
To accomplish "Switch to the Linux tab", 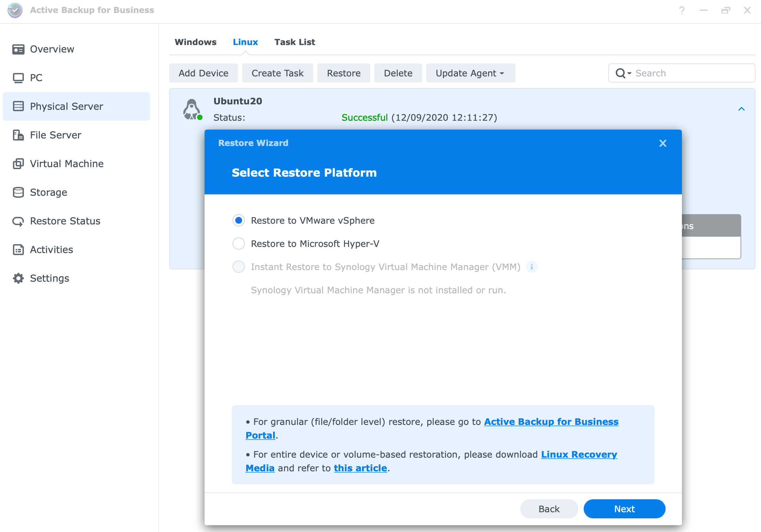I will [x=245, y=42].
